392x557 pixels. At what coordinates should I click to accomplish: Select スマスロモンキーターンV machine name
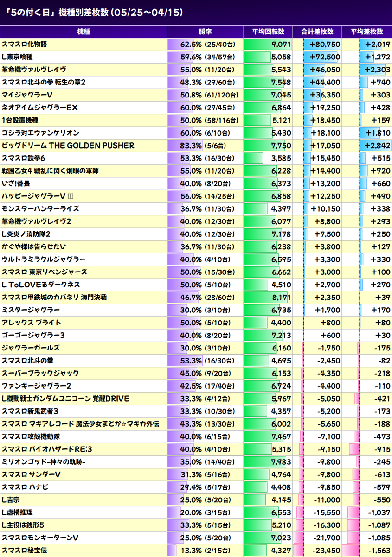40,538
